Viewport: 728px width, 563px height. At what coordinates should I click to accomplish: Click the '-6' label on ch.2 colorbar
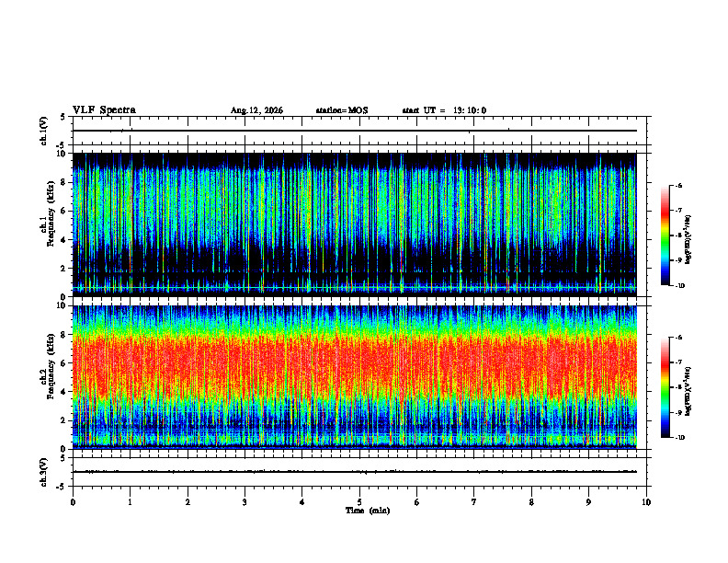click(x=679, y=338)
